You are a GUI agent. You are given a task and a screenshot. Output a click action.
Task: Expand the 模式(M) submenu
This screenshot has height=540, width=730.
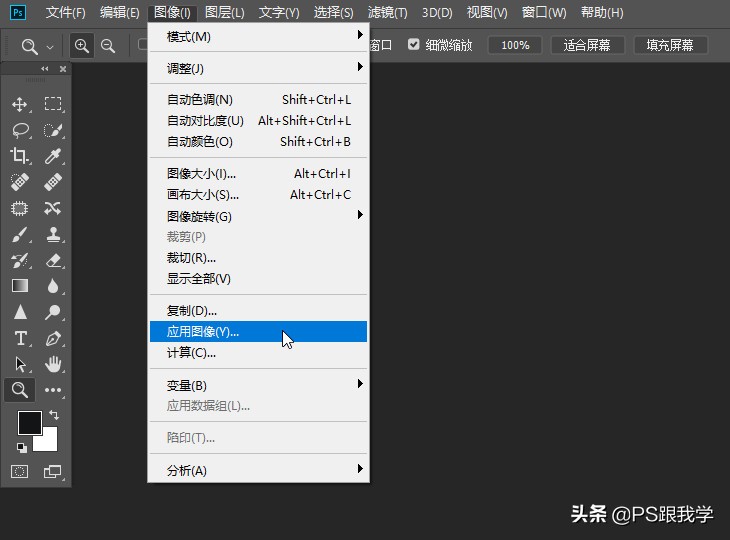point(258,36)
